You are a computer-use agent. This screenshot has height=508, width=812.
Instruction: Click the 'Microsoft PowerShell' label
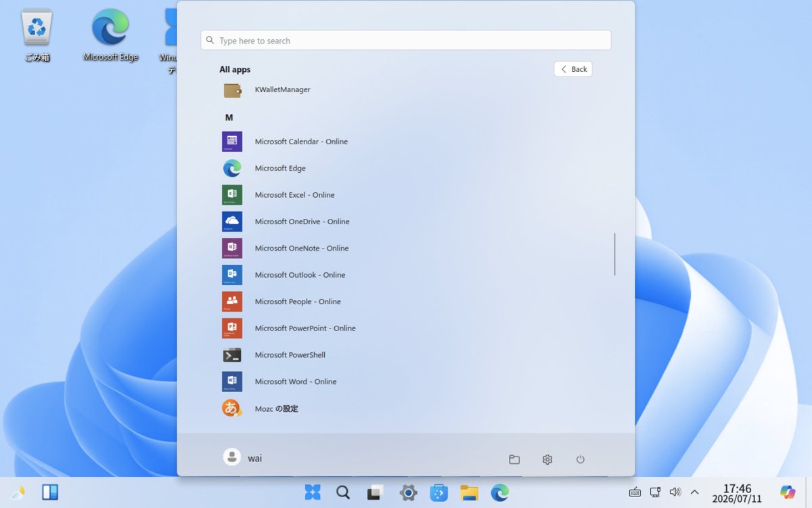point(290,355)
